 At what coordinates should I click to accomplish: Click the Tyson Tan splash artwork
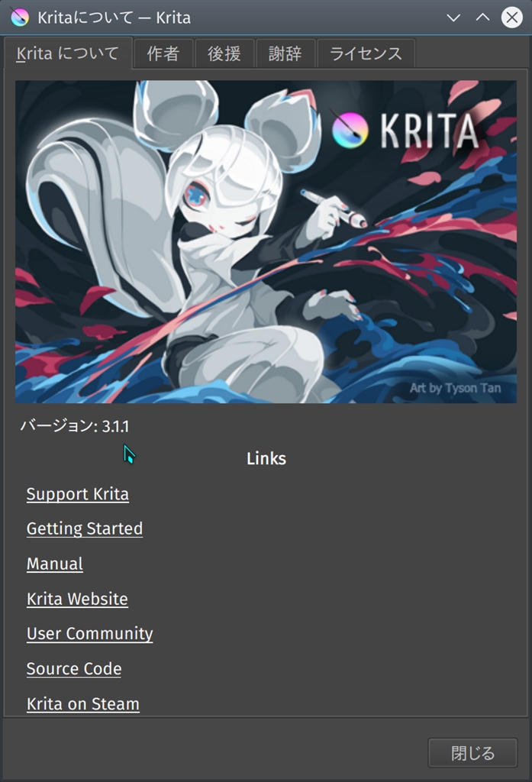click(x=266, y=242)
